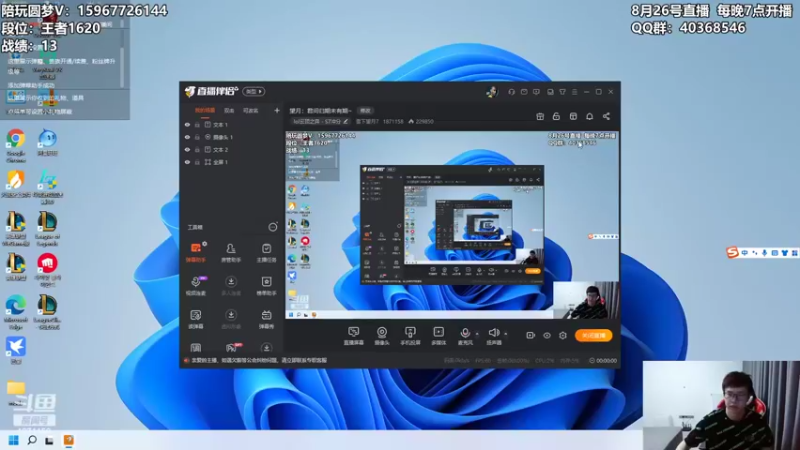The image size is (800, 450).
Task: Select the active orange scene tab
Action: [205, 110]
